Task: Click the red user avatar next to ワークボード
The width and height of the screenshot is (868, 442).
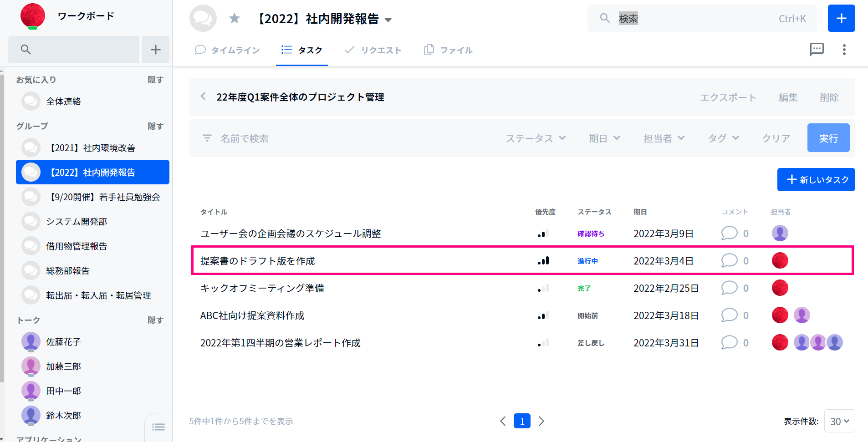Action: [x=33, y=16]
